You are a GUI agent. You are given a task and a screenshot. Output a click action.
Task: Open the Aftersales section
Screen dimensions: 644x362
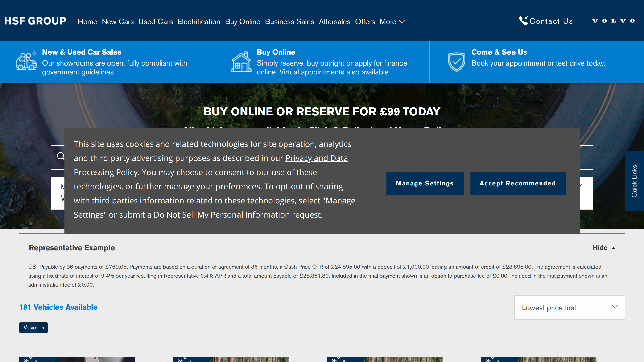[x=334, y=21]
